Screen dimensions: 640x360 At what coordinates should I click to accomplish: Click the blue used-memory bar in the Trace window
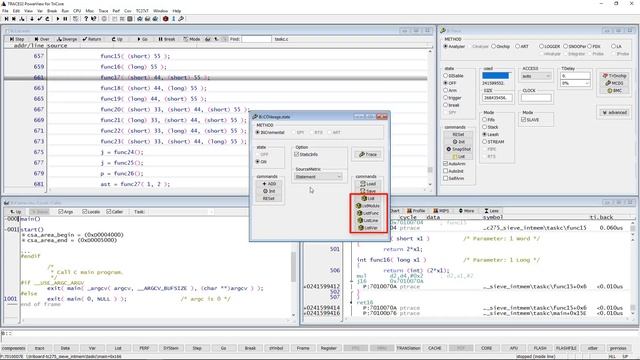[x=496, y=76]
